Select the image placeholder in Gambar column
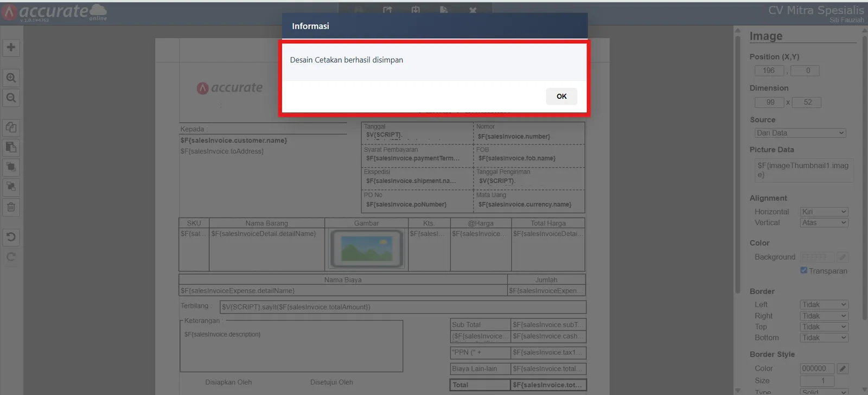868x395 pixels. pos(367,249)
